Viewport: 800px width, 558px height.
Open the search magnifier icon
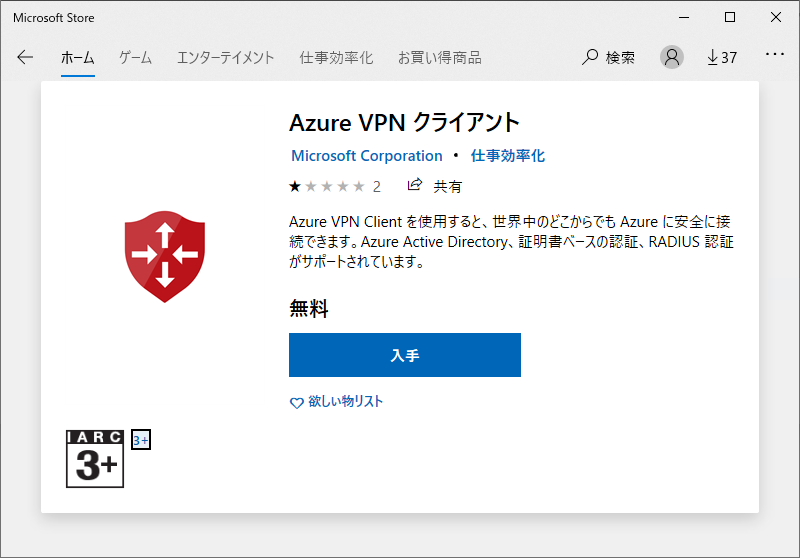tap(590, 57)
